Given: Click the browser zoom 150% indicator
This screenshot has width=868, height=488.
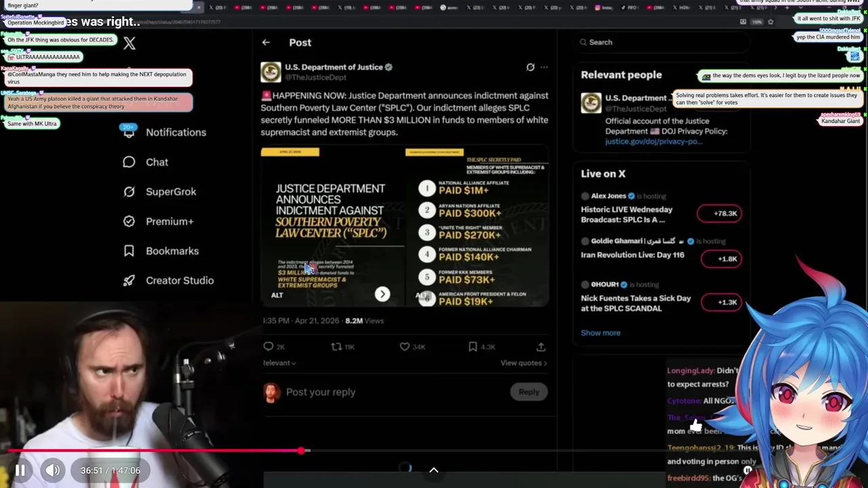Looking at the screenshot, I should [757, 22].
